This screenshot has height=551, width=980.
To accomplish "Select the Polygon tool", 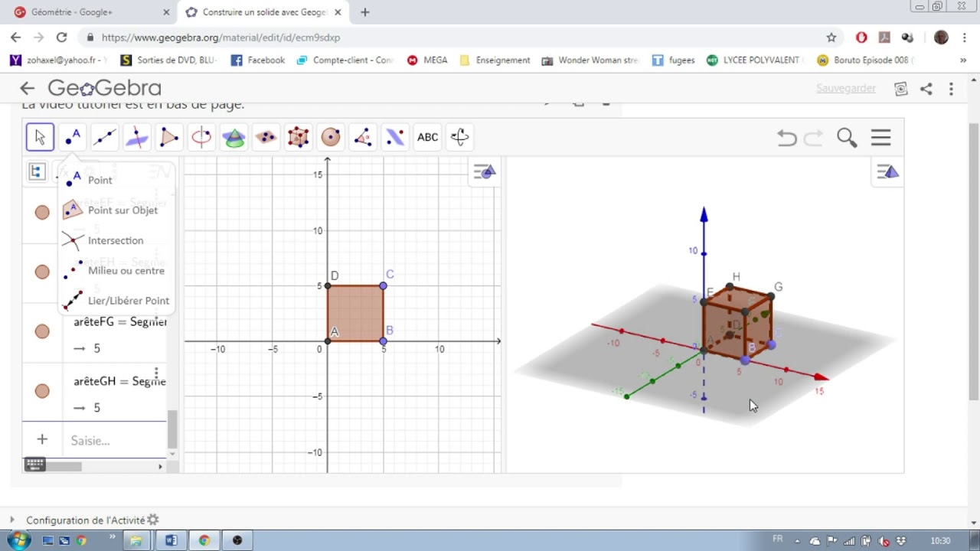I will coord(169,138).
